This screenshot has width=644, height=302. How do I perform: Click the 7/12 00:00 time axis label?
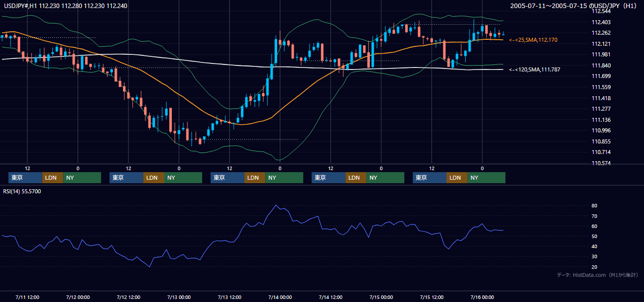coord(78,297)
